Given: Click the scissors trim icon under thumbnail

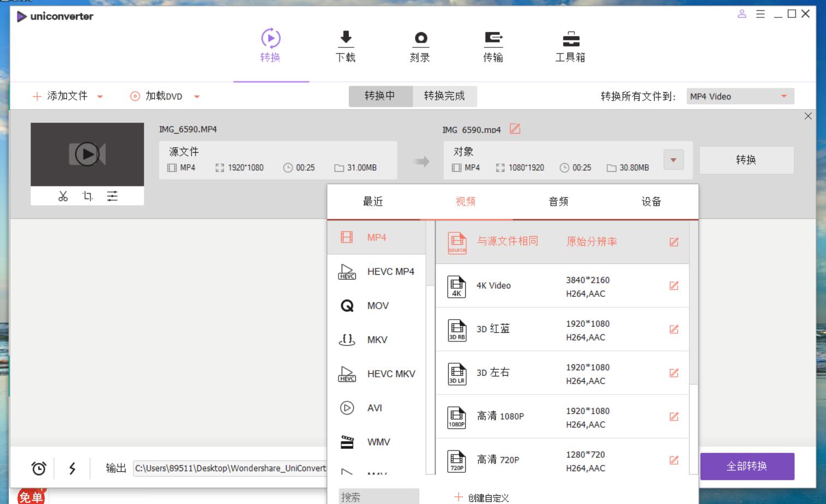Looking at the screenshot, I should tap(63, 196).
